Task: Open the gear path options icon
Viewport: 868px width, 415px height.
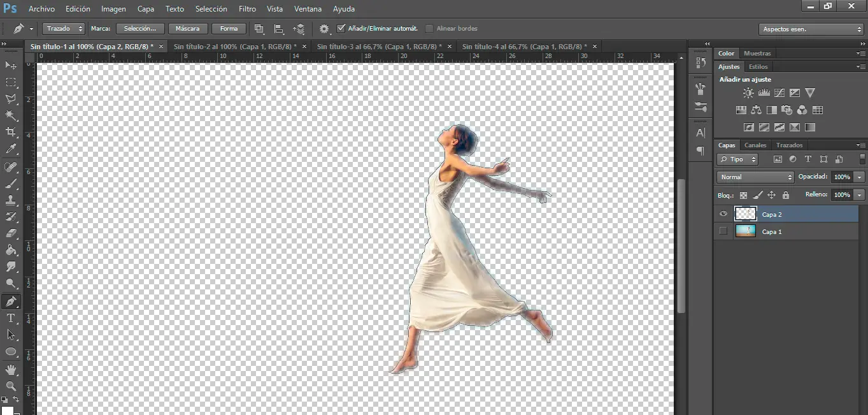Action: click(324, 29)
